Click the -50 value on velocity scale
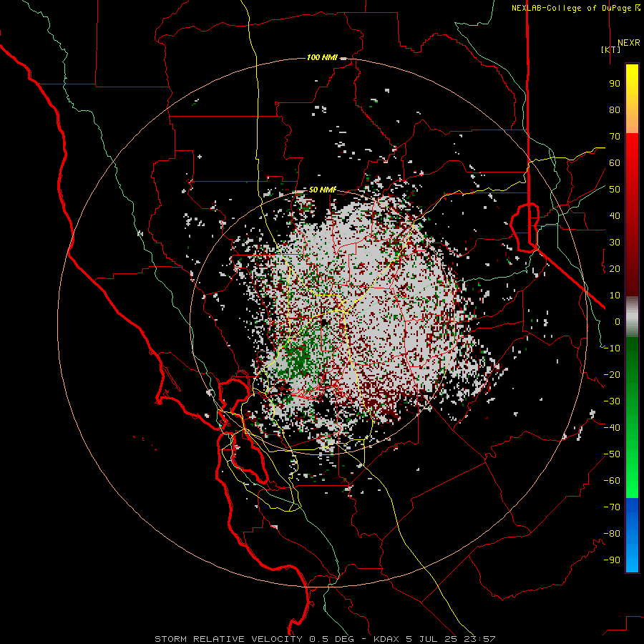The width and height of the screenshot is (644, 644). pyautogui.click(x=612, y=454)
